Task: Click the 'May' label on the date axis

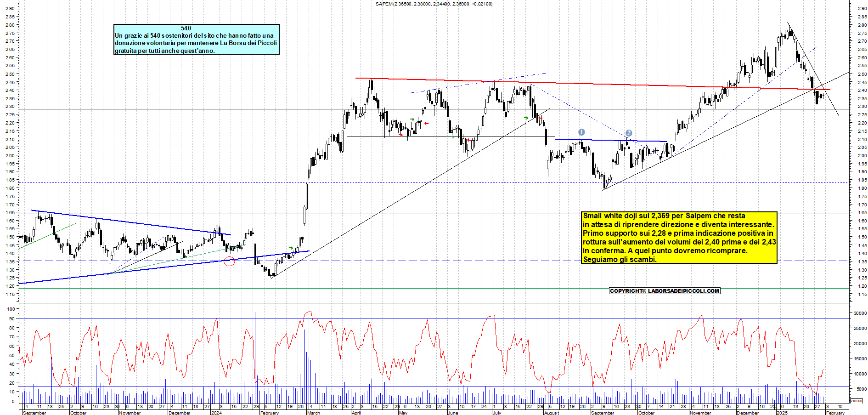Action: (403, 413)
